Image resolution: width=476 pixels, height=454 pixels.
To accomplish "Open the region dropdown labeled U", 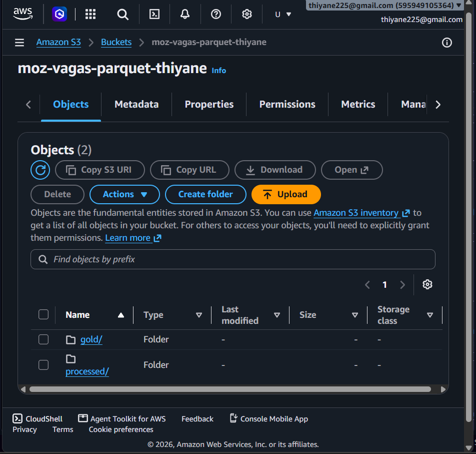I will pos(283,15).
